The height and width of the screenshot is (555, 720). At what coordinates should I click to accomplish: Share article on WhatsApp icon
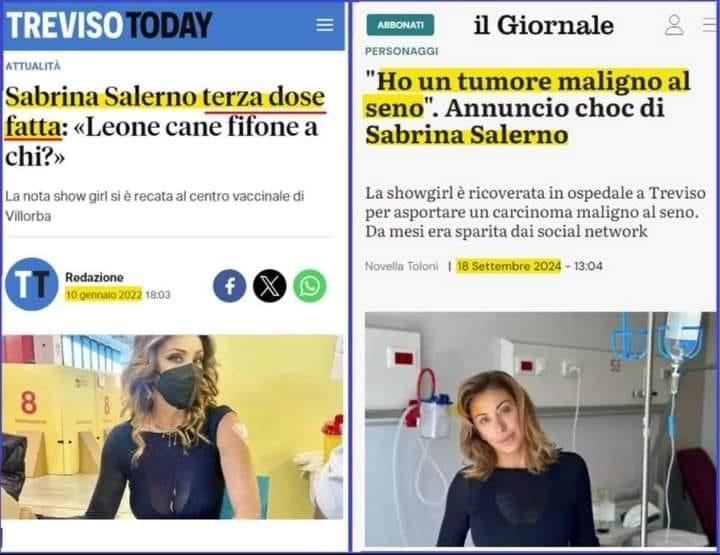click(x=310, y=286)
